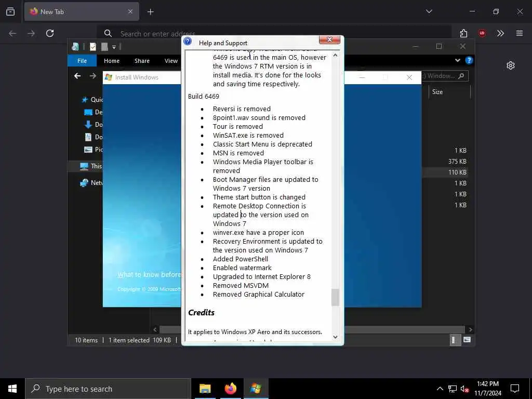Click Explorer new folder toolbar icon
Image resolution: width=532 pixels, height=399 pixels.
point(104,47)
